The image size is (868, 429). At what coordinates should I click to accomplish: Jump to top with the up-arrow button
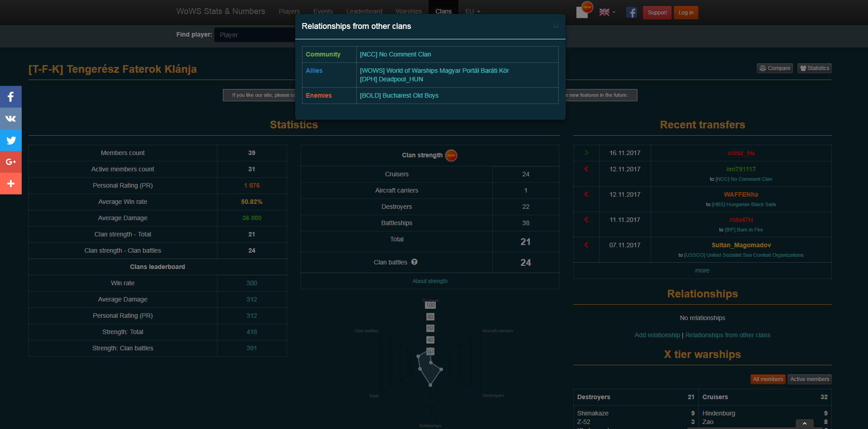(805, 424)
